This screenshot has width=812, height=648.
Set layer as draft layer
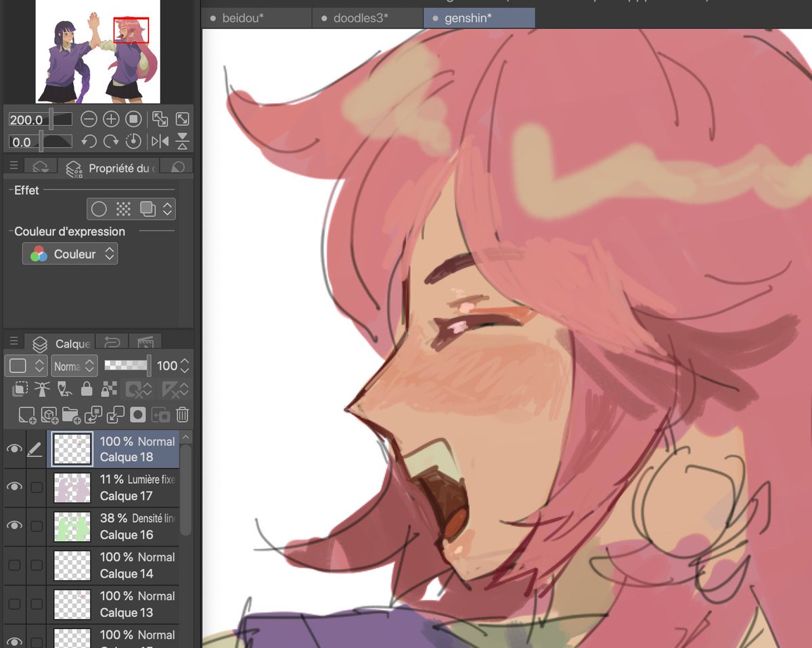65,389
